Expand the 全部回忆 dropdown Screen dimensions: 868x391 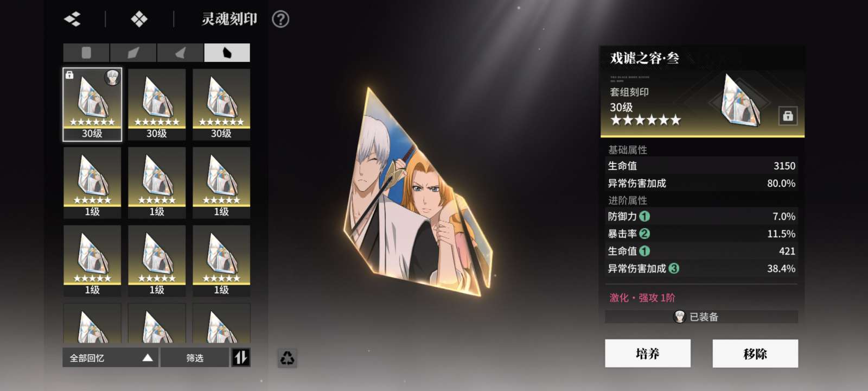[111, 357]
